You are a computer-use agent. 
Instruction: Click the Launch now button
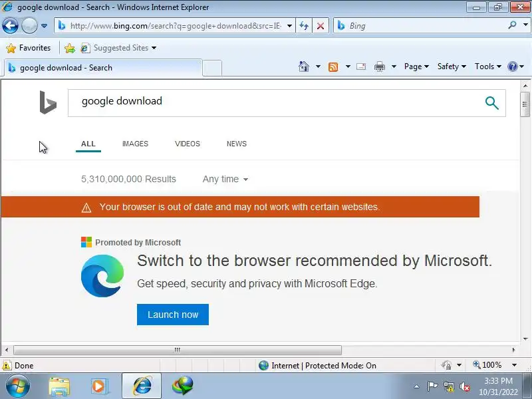pos(173,315)
